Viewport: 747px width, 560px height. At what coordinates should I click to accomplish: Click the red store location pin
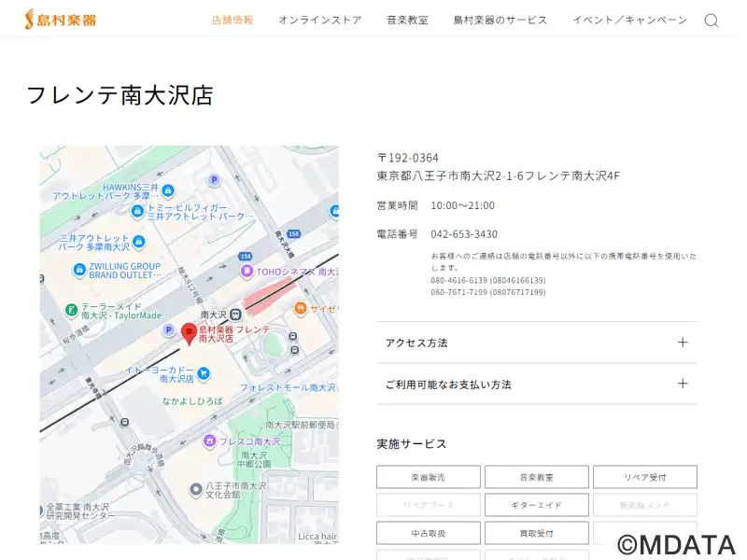tap(189, 333)
